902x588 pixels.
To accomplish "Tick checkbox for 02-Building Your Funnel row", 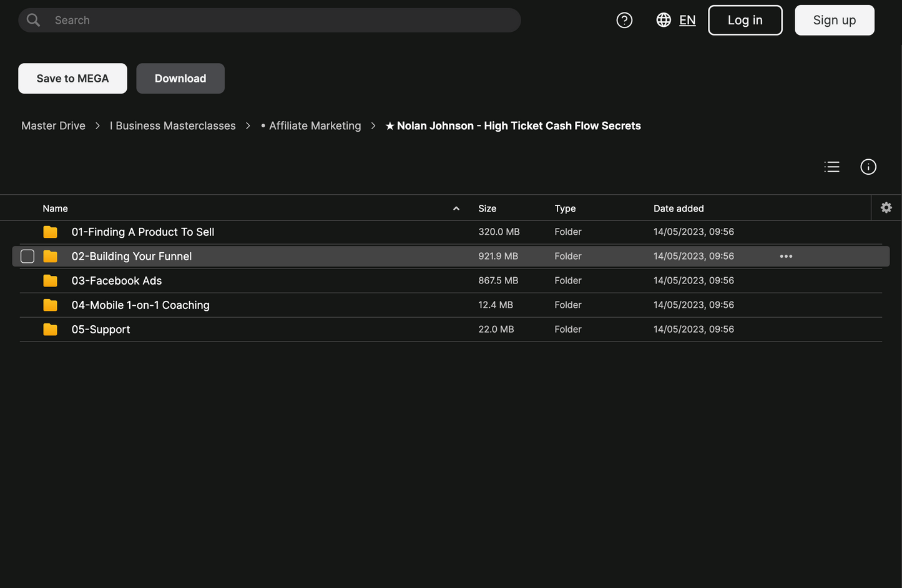I will click(x=27, y=257).
